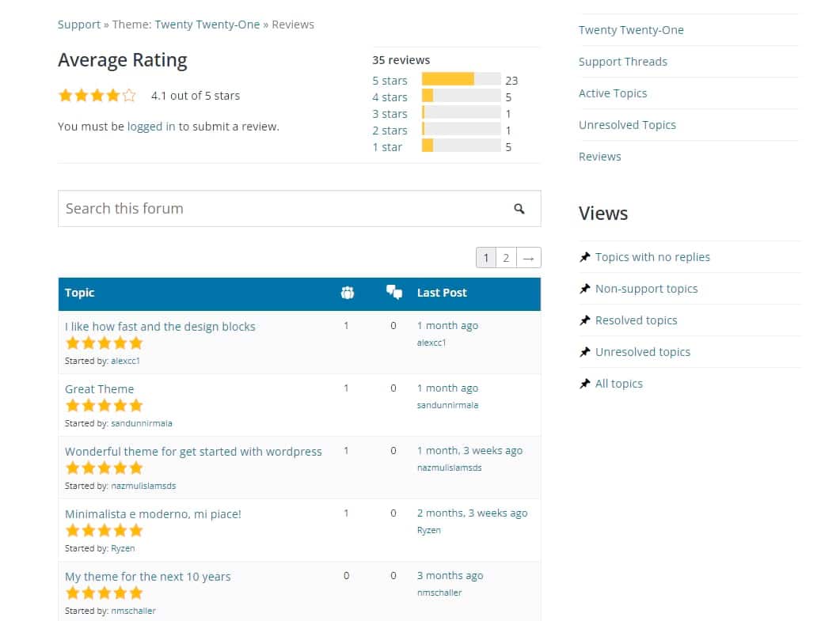Follow the "logged in" link to sign in
This screenshot has height=621, width=840.
(x=149, y=124)
